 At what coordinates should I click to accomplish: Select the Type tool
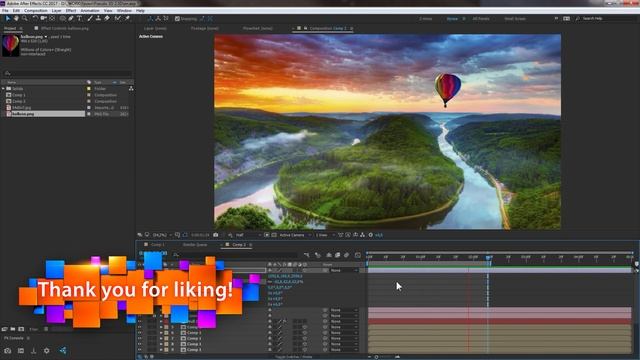(x=80, y=18)
